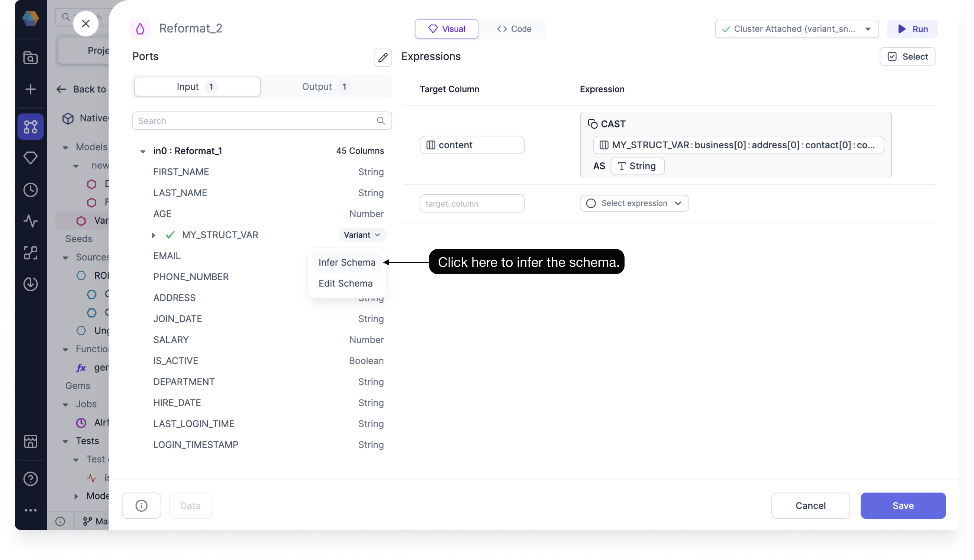Open the clock schedule sidebar icon
Viewport: 974px width, 560px height.
click(30, 190)
